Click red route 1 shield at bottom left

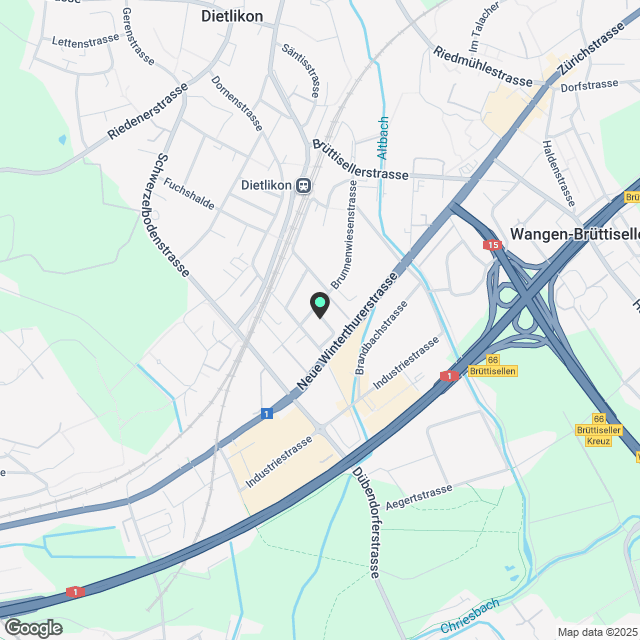pyautogui.click(x=76, y=591)
